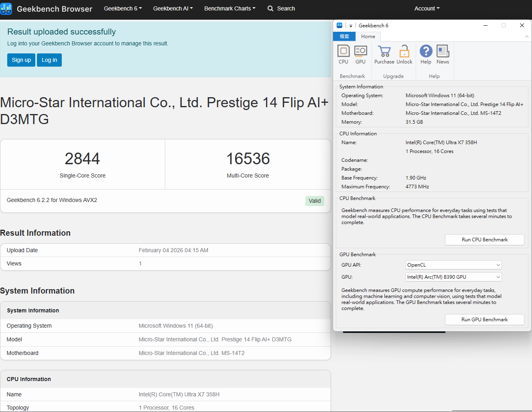The height and width of the screenshot is (412, 532).
Task: Click the Run CPU Benchmark button
Action: click(484, 240)
